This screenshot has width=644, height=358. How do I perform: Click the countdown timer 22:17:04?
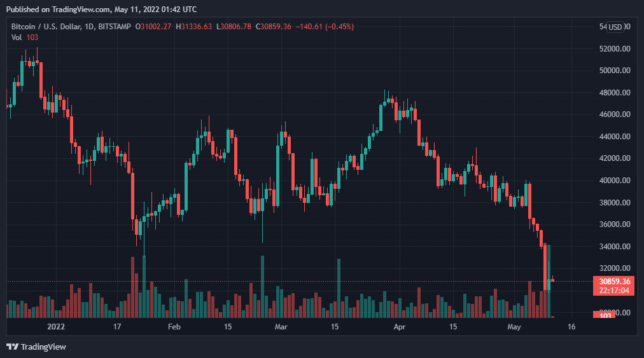614,291
